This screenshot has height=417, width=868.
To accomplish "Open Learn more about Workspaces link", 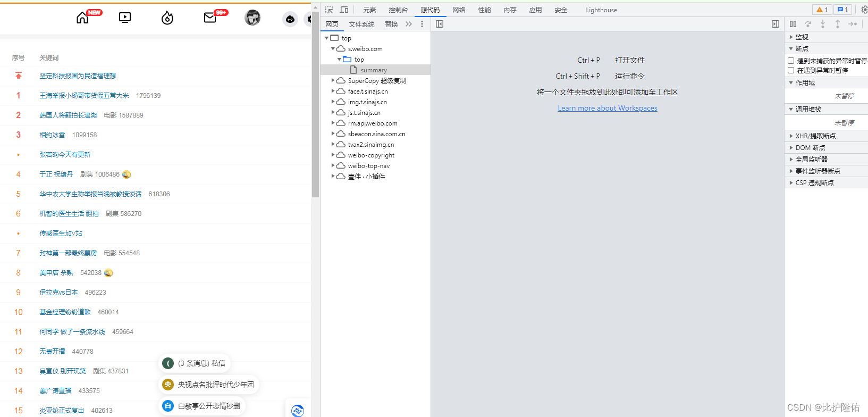I will (x=608, y=108).
